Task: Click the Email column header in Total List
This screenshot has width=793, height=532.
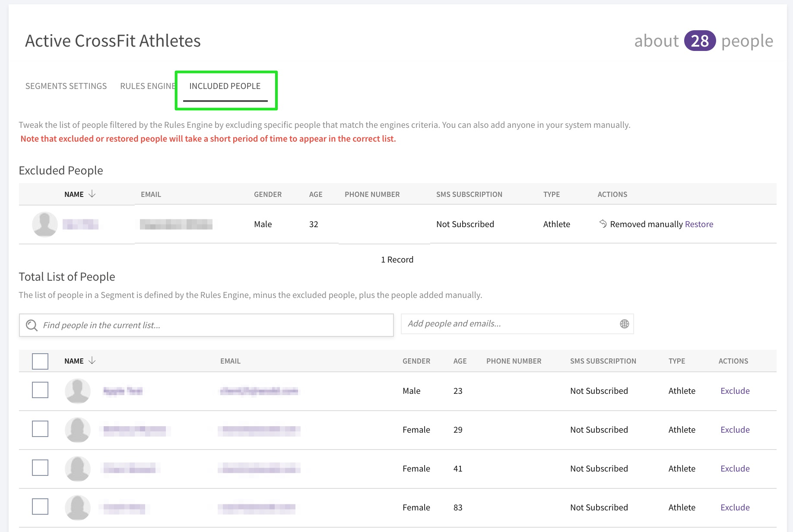Action: tap(230, 361)
